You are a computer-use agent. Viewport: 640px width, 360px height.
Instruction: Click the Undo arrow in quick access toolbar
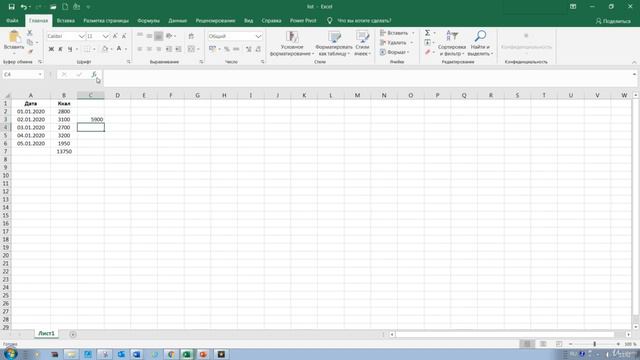[24, 7]
